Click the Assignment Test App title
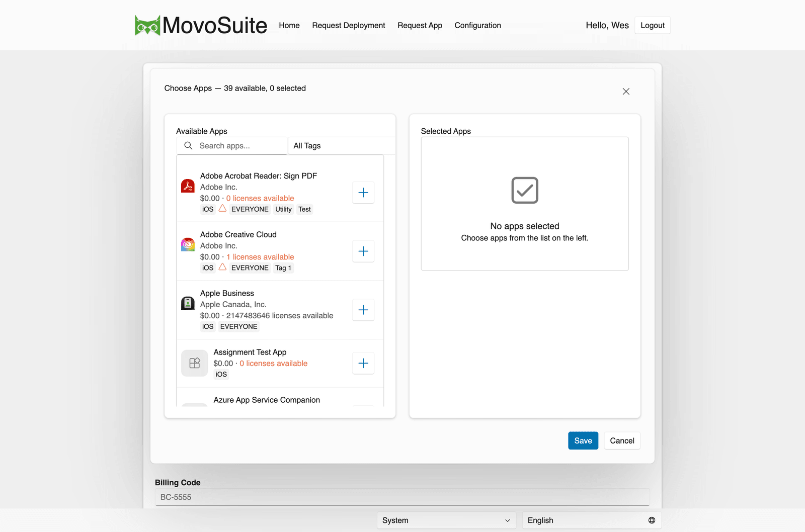The height and width of the screenshot is (532, 805). [x=250, y=352]
